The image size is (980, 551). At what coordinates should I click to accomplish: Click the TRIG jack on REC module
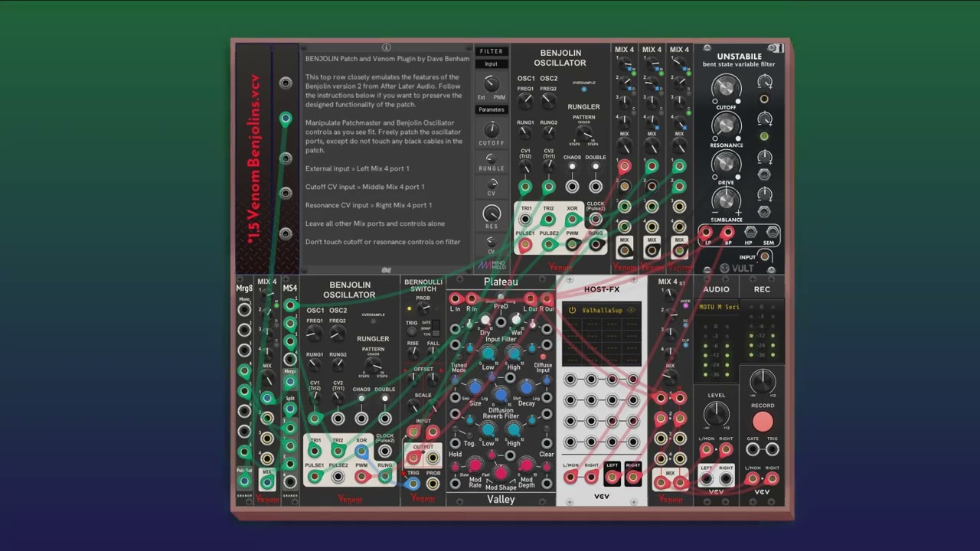click(x=772, y=450)
